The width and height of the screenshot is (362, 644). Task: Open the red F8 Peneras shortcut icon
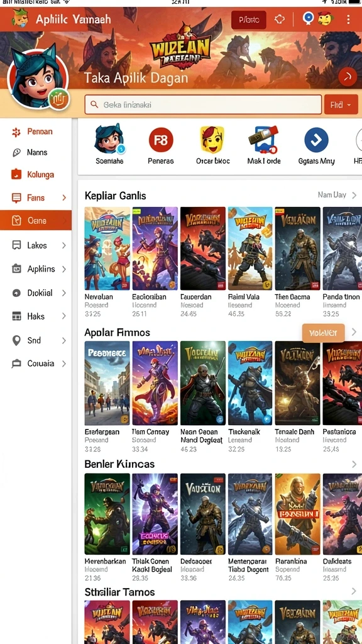(x=161, y=140)
